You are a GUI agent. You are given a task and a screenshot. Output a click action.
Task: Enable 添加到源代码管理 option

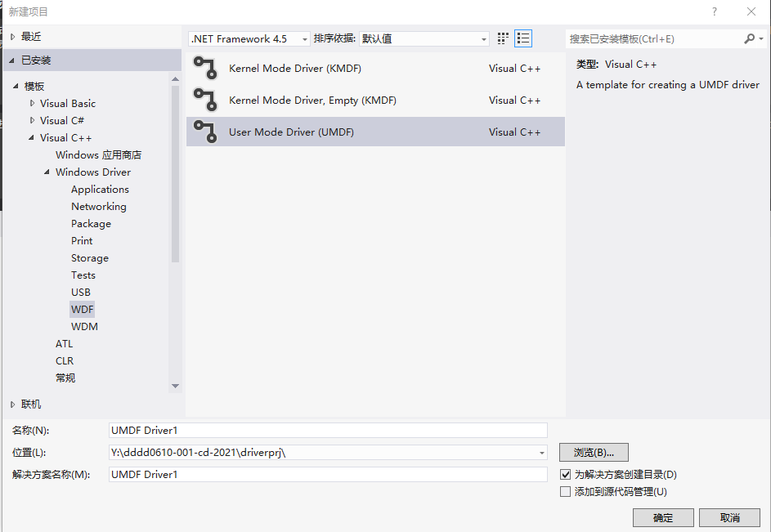click(x=564, y=491)
